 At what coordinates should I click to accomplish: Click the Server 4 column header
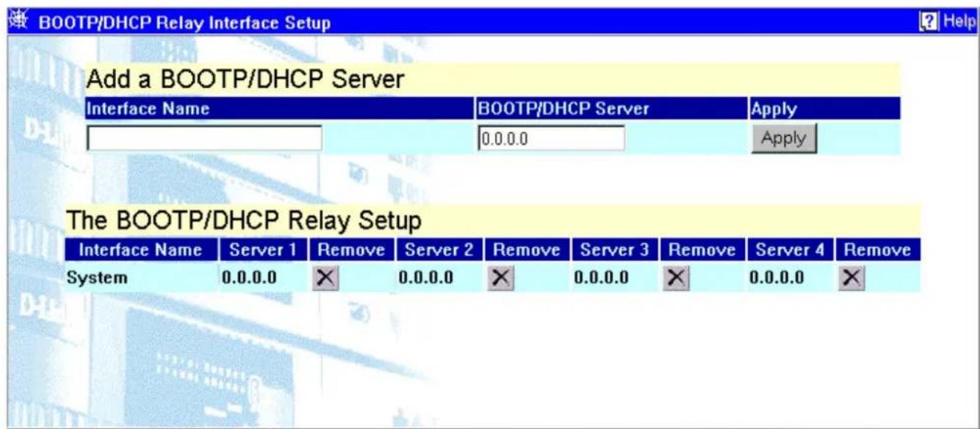(790, 250)
